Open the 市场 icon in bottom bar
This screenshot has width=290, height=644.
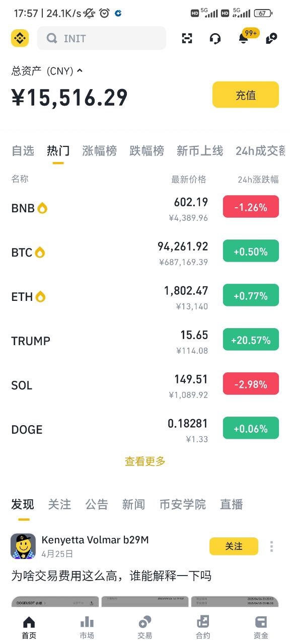(x=87, y=627)
